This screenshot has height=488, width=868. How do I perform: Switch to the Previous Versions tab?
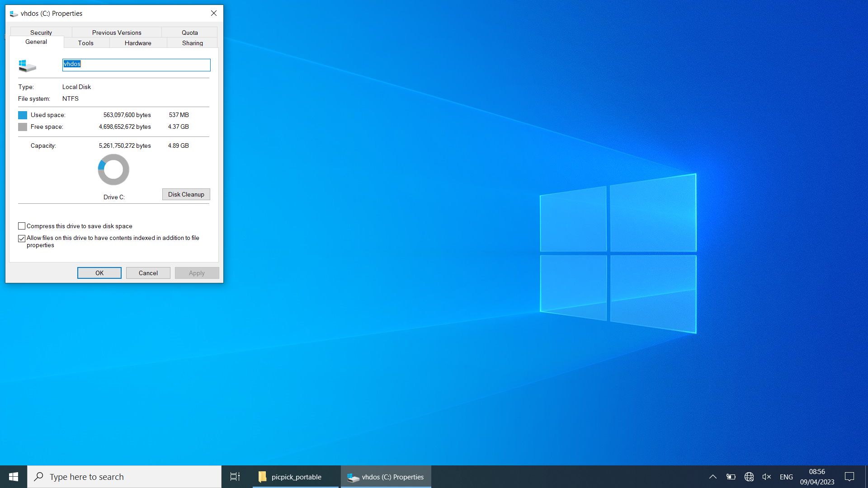pos(117,33)
